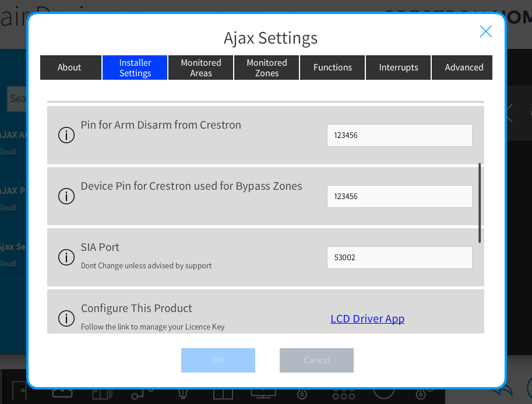Click the SIA Port input field

click(399, 257)
